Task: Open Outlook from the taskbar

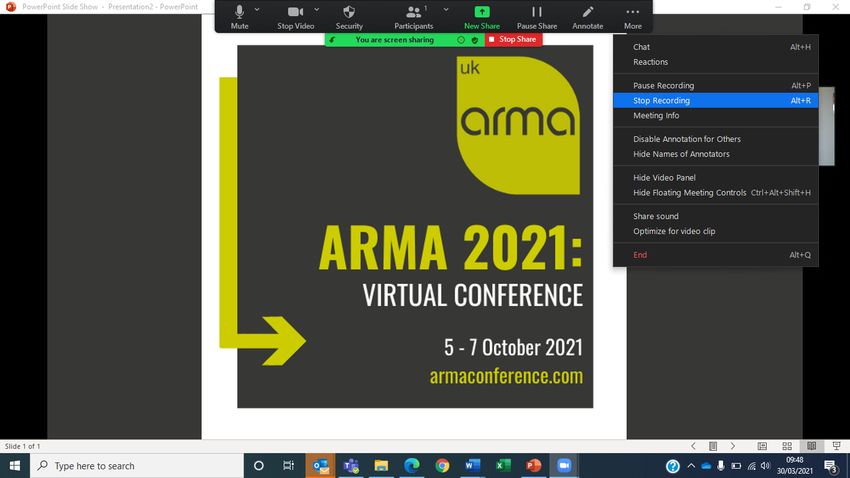Action: 320,466
